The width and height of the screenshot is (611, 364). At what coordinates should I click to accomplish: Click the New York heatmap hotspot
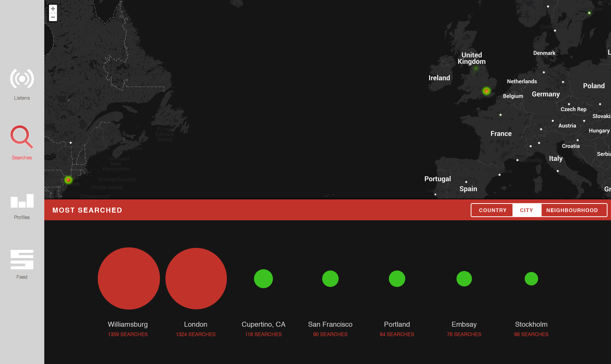click(68, 180)
